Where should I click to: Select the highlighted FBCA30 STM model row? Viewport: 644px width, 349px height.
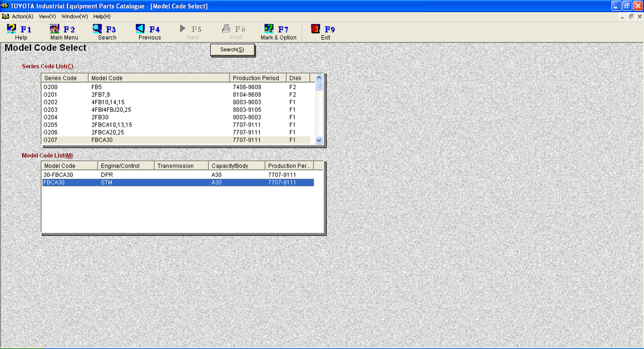click(x=178, y=182)
